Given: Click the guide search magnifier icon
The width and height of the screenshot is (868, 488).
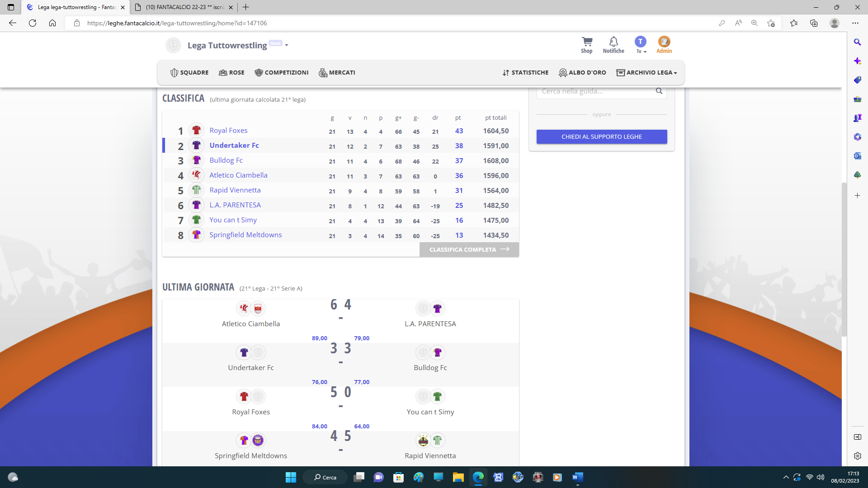Looking at the screenshot, I should (659, 91).
